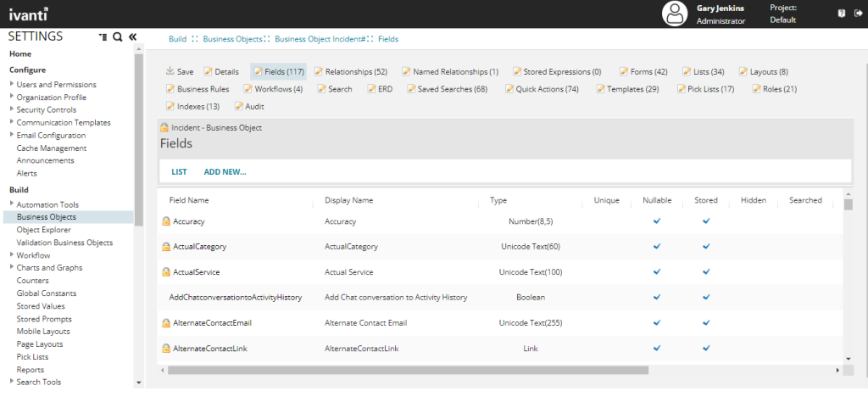This screenshot has width=868, height=402.
Task: Click the logout icon in top bar
Action: pyautogui.click(x=859, y=14)
